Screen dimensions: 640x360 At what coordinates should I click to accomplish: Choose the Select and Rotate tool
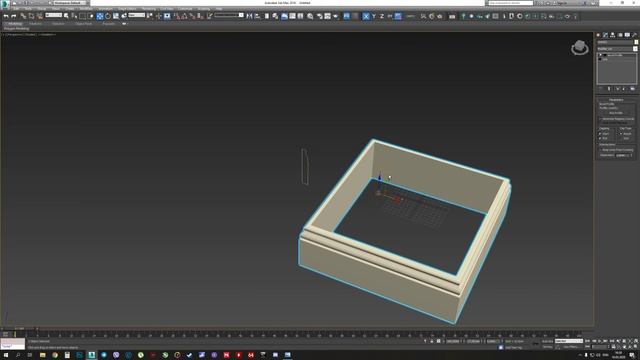tap(108, 16)
